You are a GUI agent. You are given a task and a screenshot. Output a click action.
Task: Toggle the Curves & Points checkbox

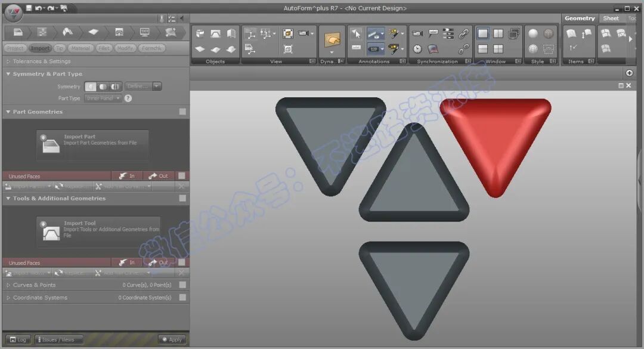click(x=183, y=285)
